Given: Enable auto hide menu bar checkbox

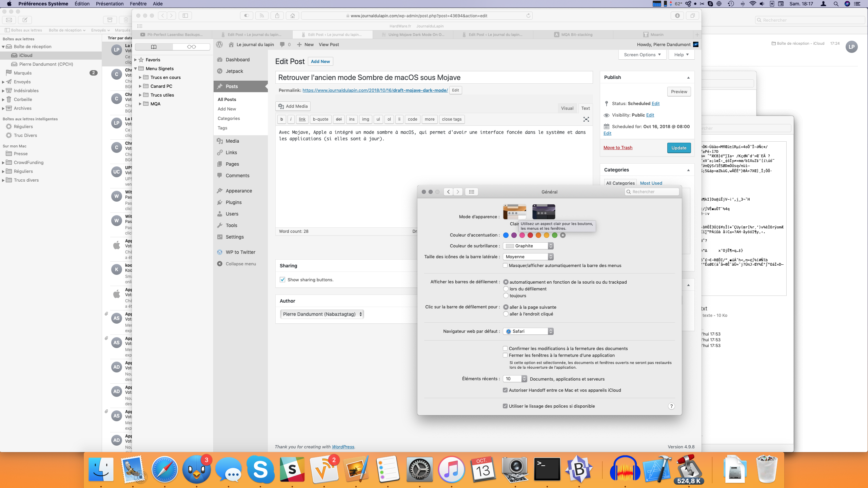Looking at the screenshot, I should (505, 265).
